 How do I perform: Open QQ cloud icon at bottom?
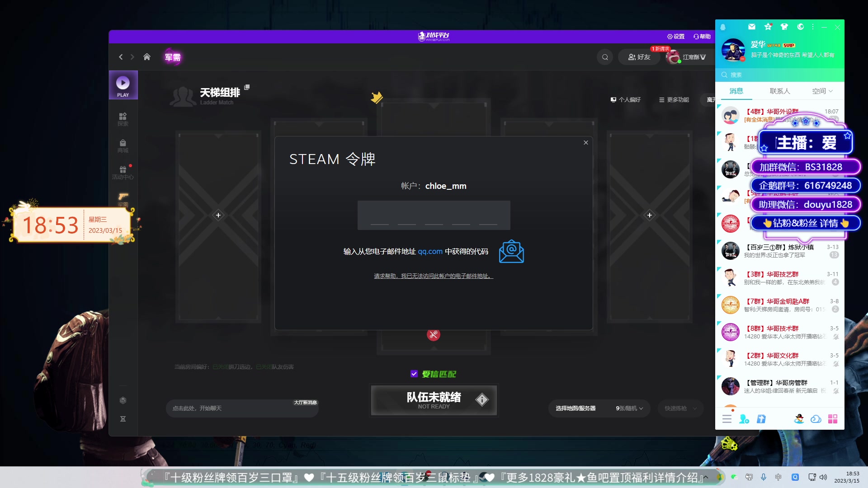(x=816, y=419)
